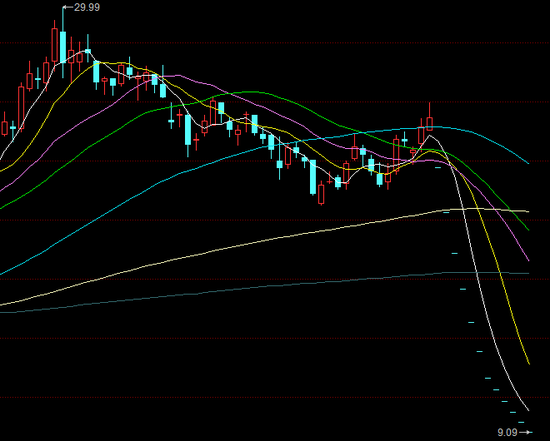Click the 29.99 high price label

coord(87,7)
